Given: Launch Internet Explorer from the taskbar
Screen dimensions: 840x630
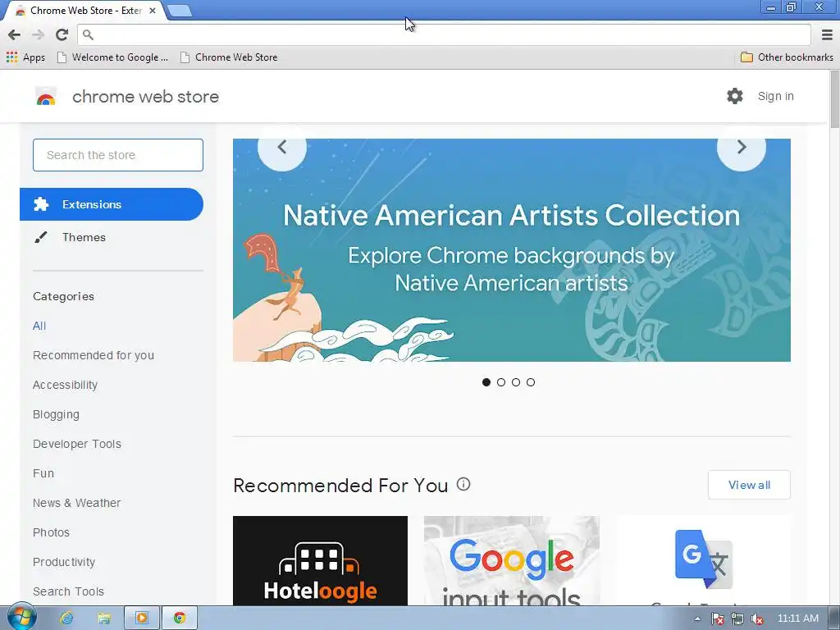Looking at the screenshot, I should tap(66, 619).
